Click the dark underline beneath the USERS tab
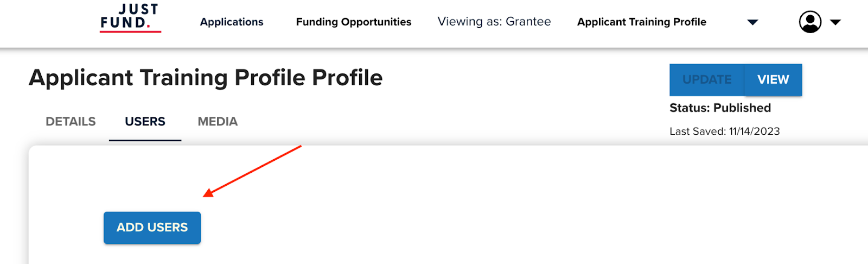The image size is (868, 264). pyautogui.click(x=145, y=140)
